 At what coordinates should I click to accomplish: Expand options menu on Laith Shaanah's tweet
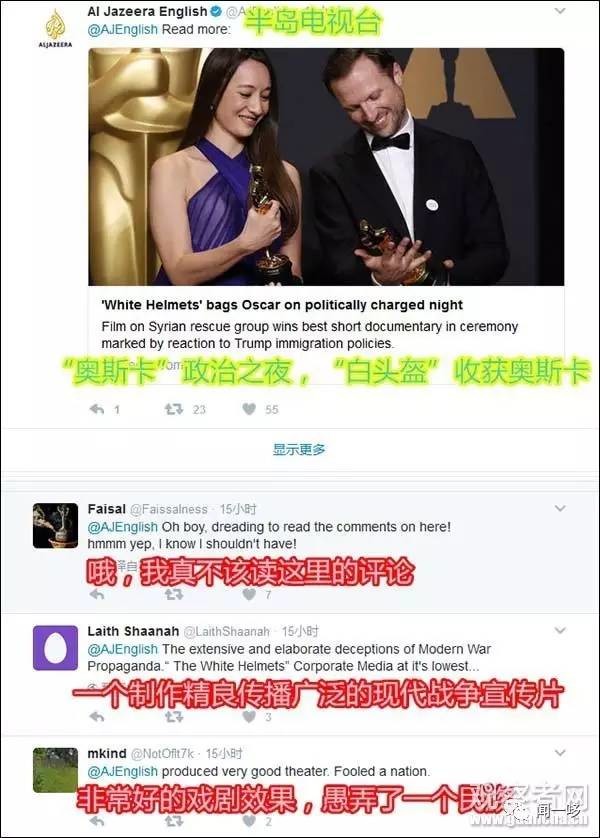(x=559, y=631)
